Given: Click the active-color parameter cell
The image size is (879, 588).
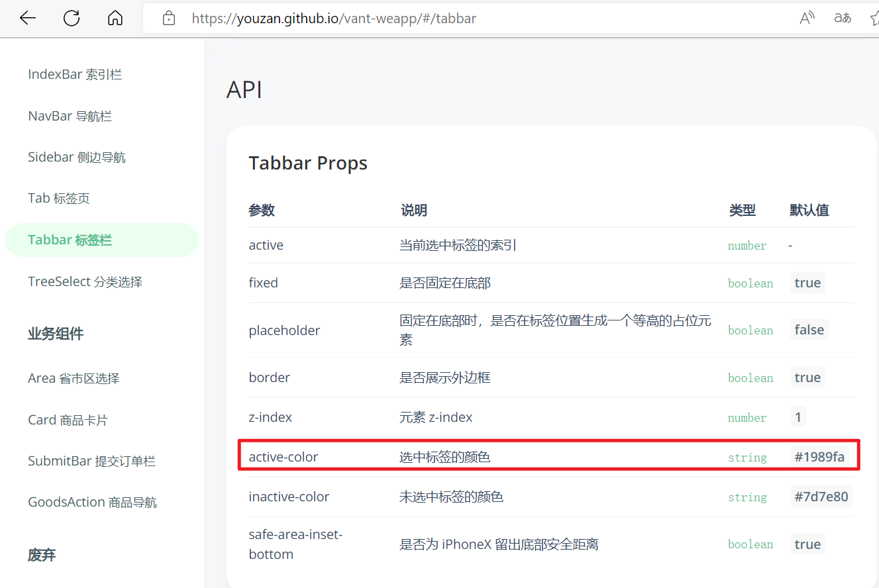Looking at the screenshot, I should pyautogui.click(x=284, y=457).
